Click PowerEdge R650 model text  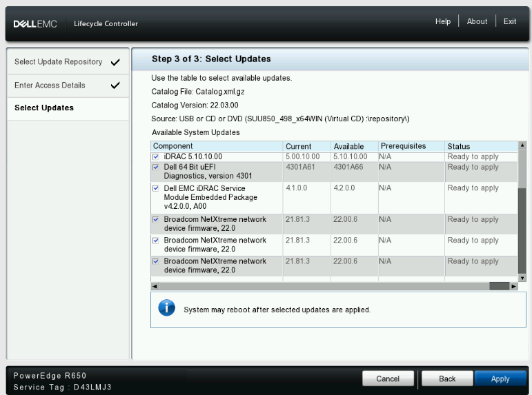[50, 376]
